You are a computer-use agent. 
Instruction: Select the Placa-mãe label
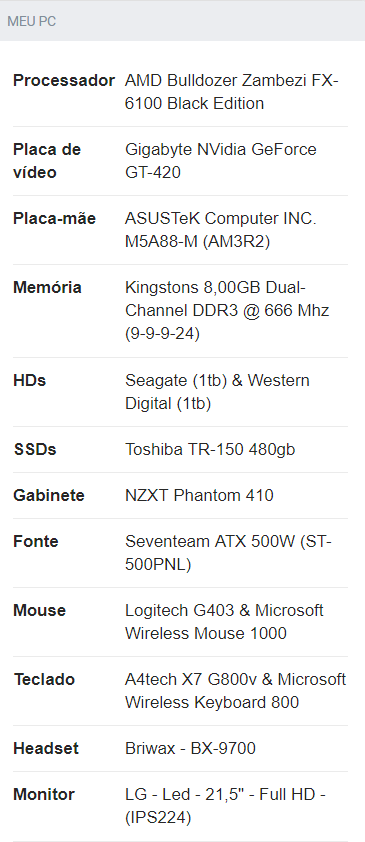point(54,219)
